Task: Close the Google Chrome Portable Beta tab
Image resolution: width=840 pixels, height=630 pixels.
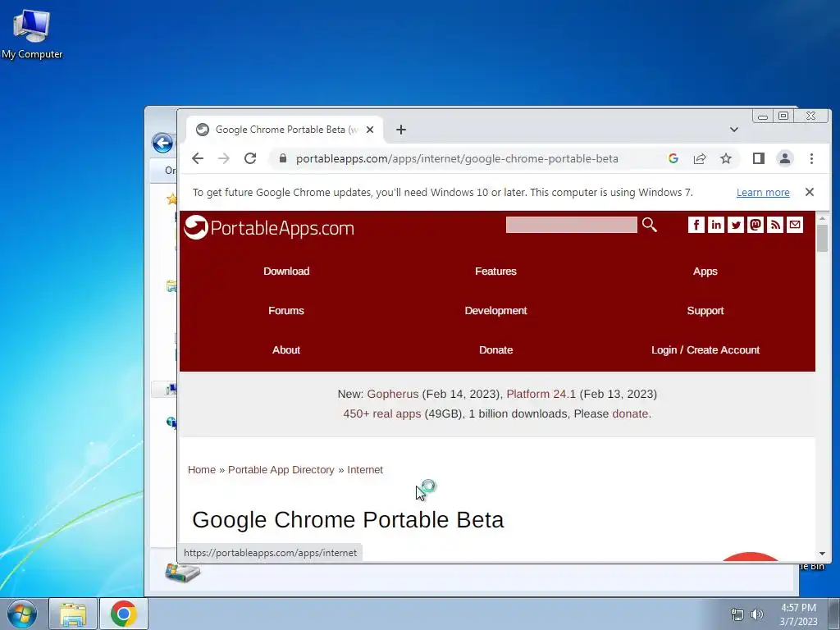Action: tap(370, 130)
